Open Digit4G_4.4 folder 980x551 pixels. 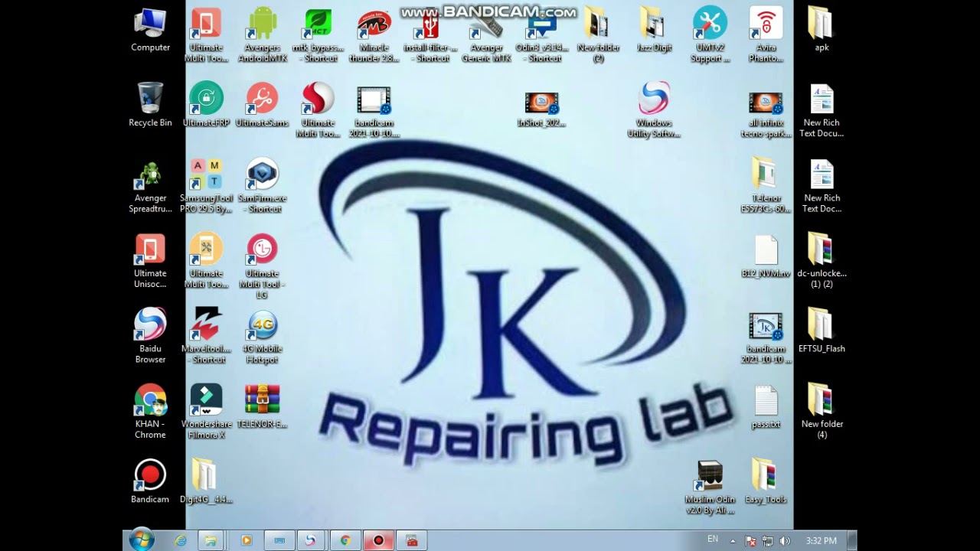[206, 481]
